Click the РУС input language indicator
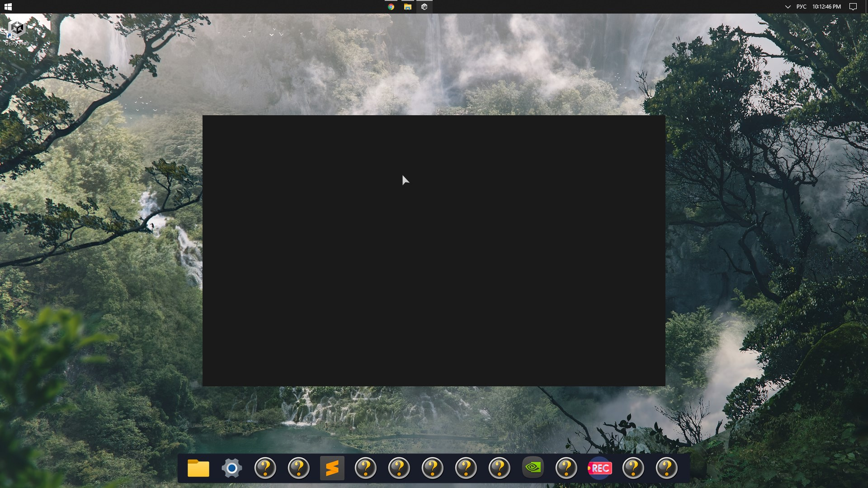 (802, 7)
